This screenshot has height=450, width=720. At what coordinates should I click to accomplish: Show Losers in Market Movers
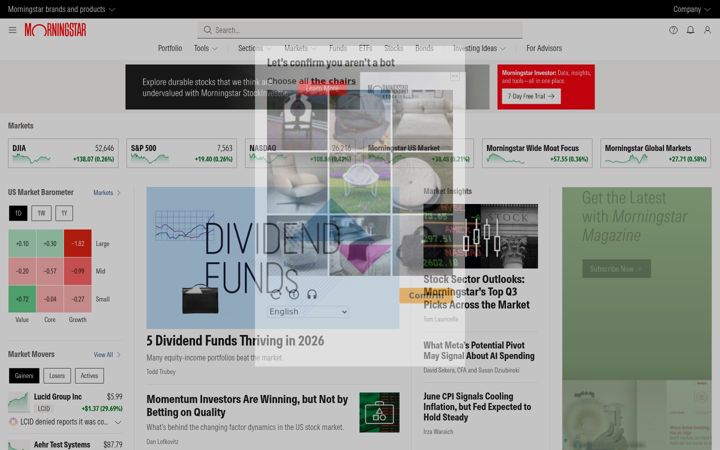[57, 376]
